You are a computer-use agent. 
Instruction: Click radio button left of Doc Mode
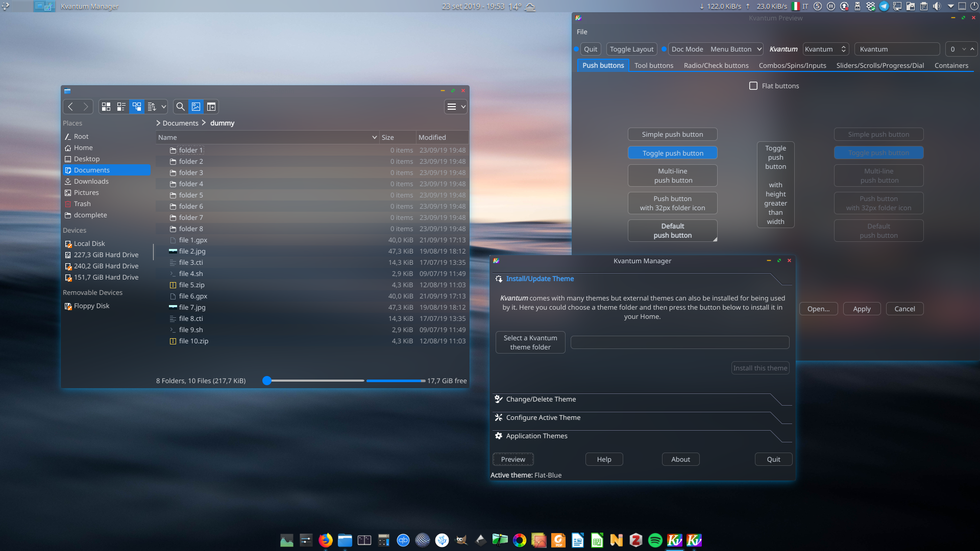664,49
